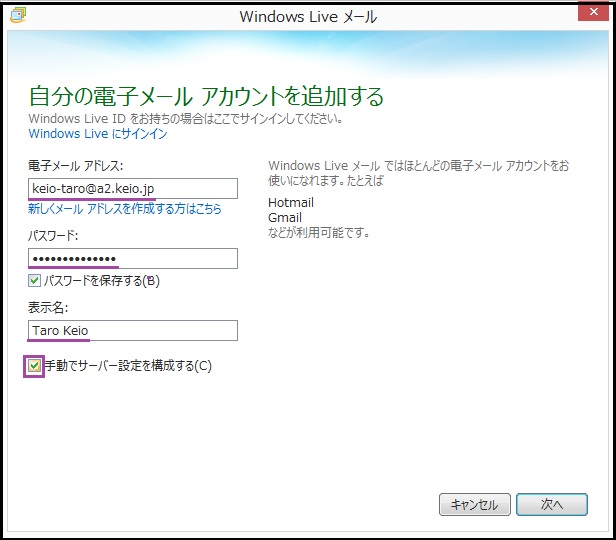Click the などが利用可能です description line

point(319,233)
